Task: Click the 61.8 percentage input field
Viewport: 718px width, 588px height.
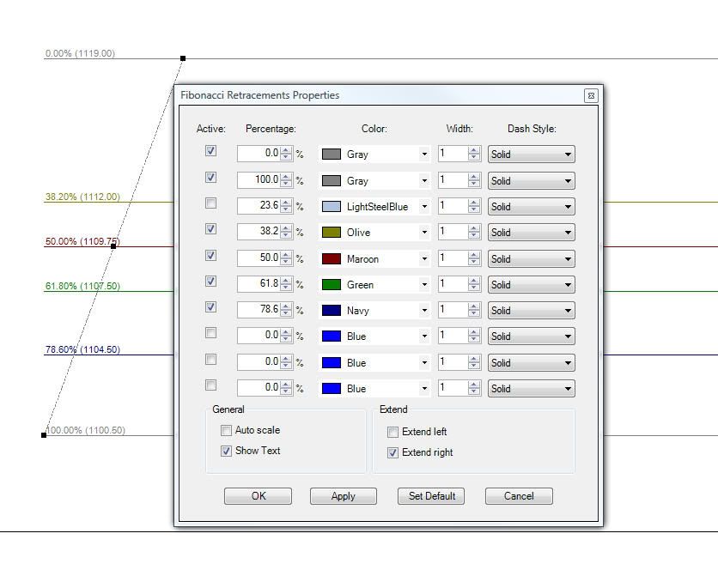Action: coord(259,284)
